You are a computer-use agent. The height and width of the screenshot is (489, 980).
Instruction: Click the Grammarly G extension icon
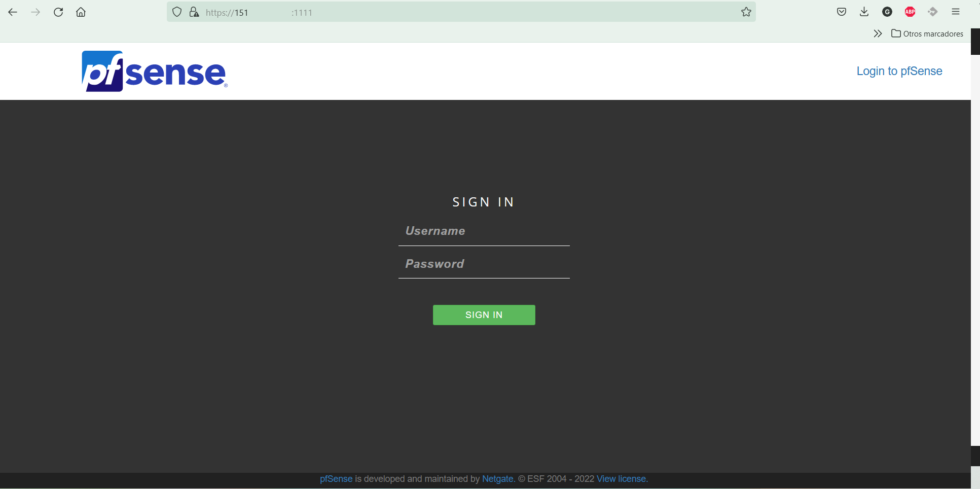point(887,12)
